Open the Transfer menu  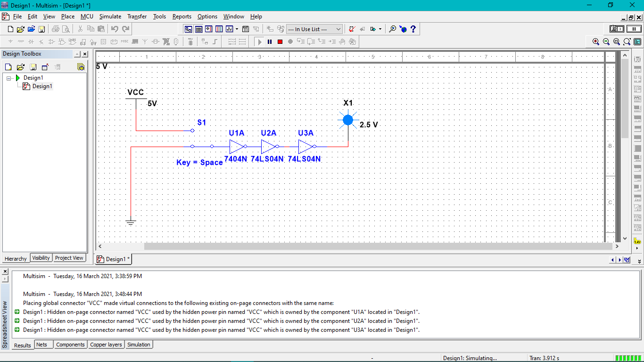click(137, 16)
